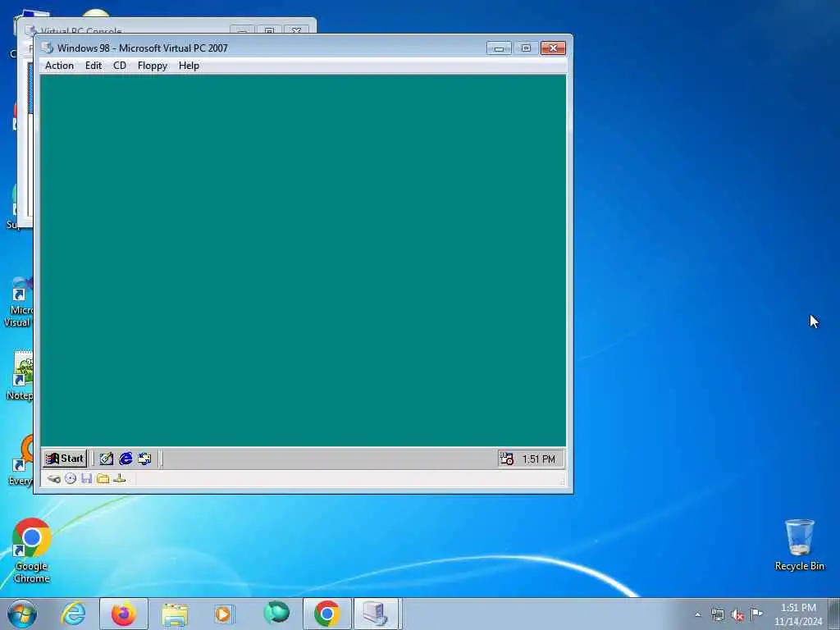
Task: Close the Windows 98 Virtual PC window
Action: click(554, 48)
